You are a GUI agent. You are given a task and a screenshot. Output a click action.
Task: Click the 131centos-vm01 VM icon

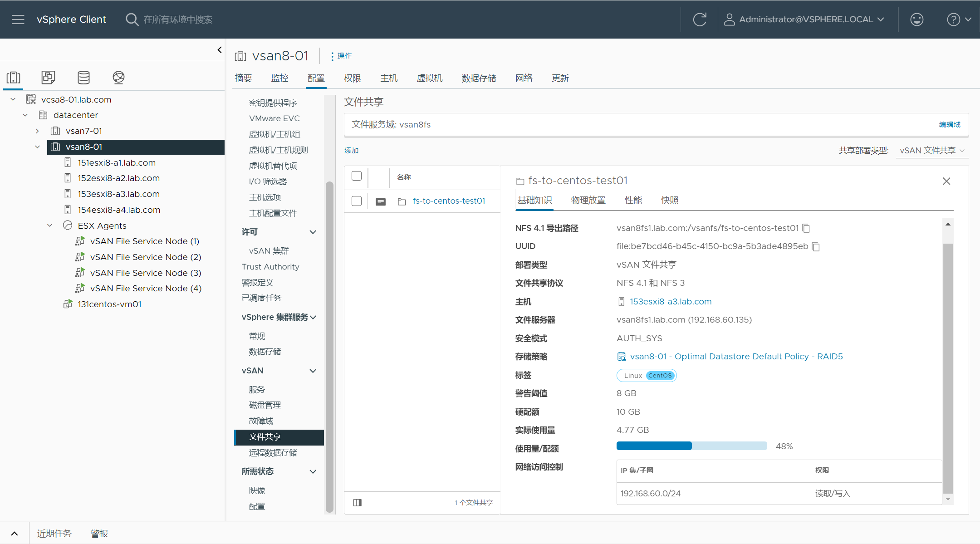click(68, 304)
